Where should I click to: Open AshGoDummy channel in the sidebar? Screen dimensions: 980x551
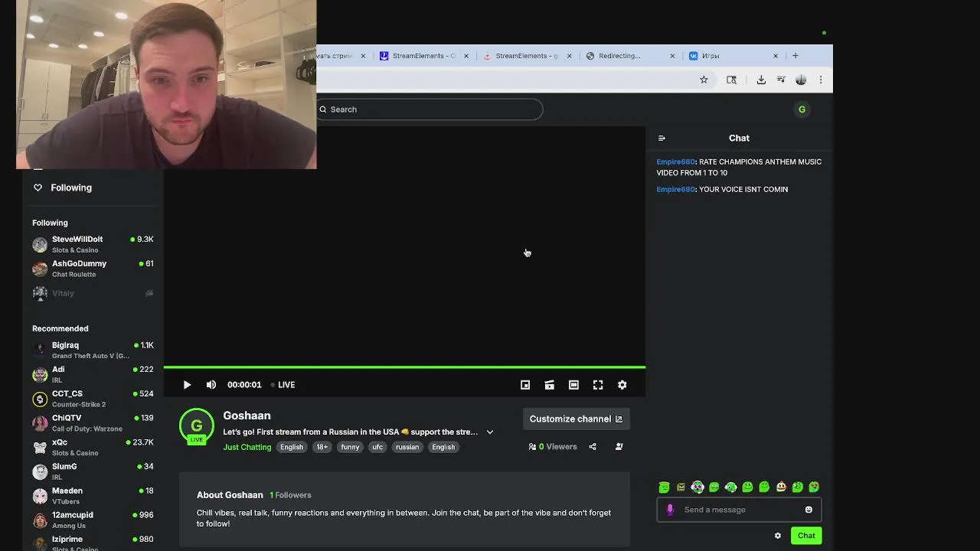coord(93,269)
